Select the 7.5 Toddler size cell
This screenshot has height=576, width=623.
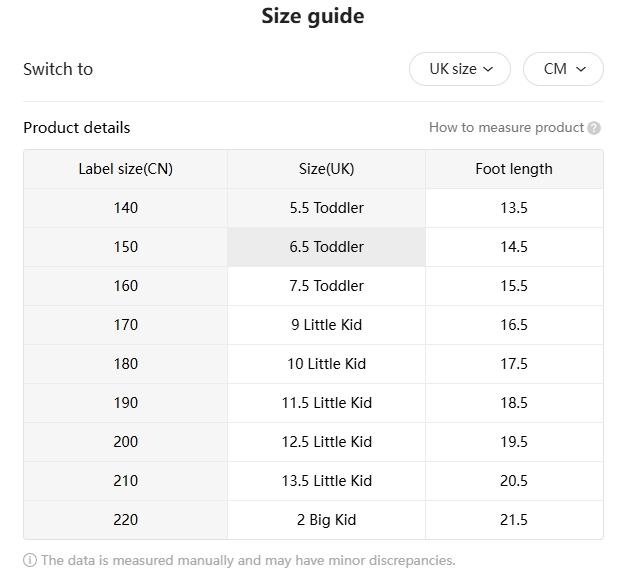pyautogui.click(x=327, y=286)
